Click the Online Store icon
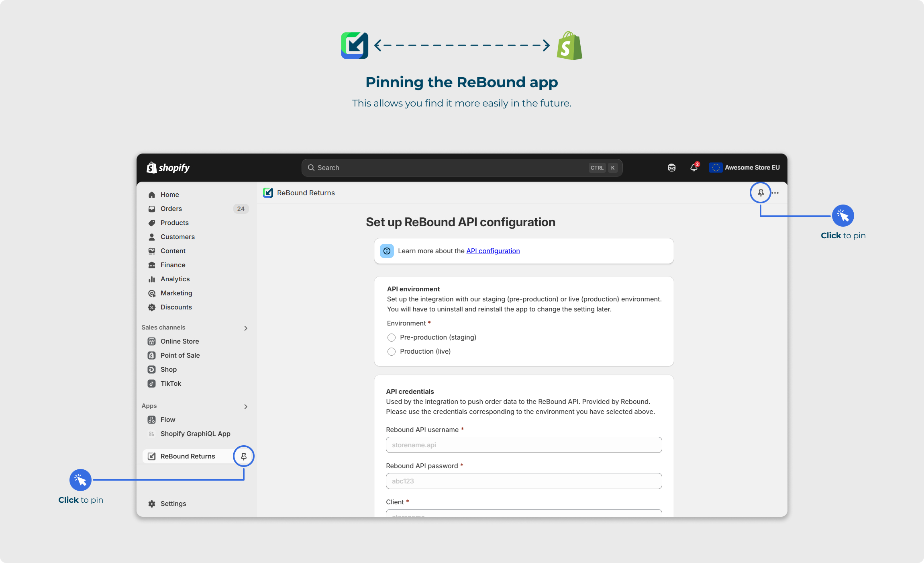This screenshot has height=563, width=924. tap(152, 341)
